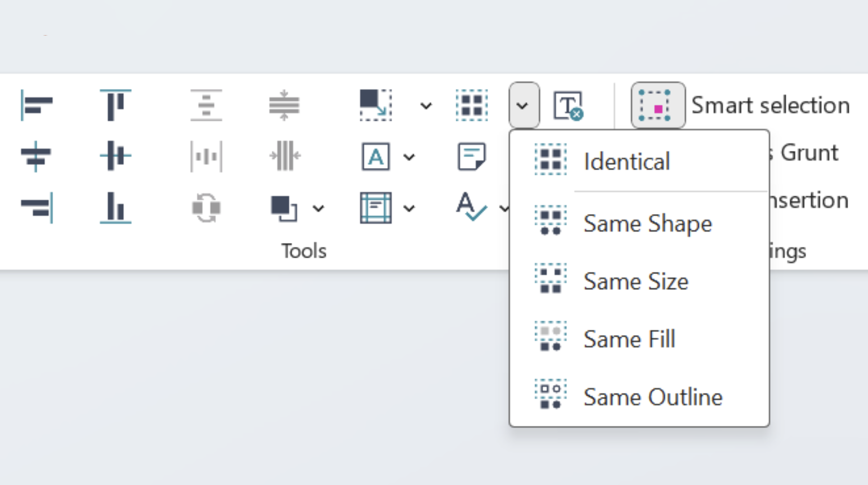
Task: Expand the slide layout grid dropdown arrow
Action: click(x=409, y=208)
